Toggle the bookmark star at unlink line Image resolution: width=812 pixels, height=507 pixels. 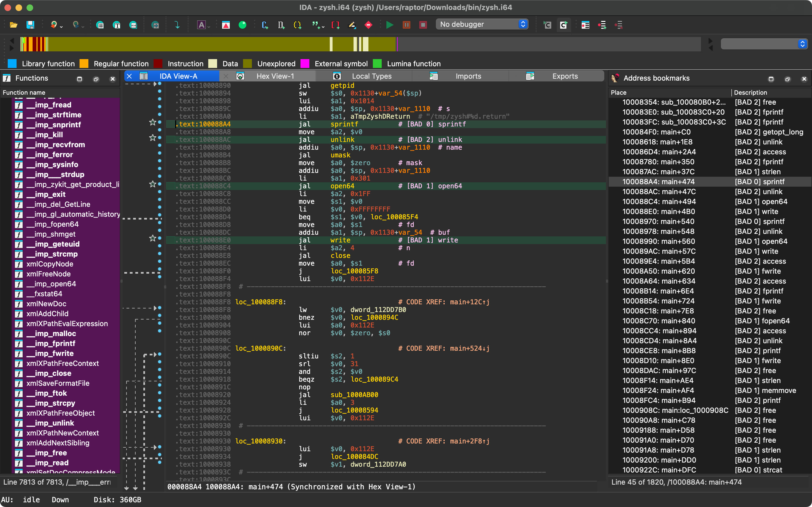click(x=153, y=138)
